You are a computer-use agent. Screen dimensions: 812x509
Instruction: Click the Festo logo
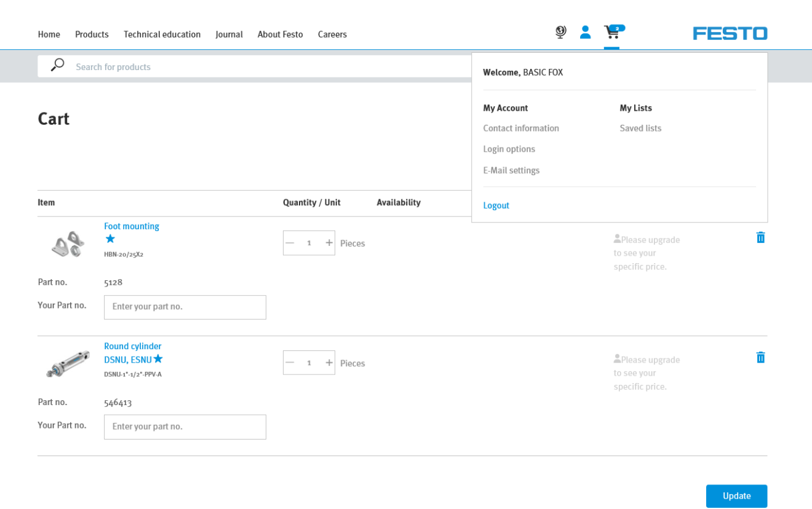(730, 33)
